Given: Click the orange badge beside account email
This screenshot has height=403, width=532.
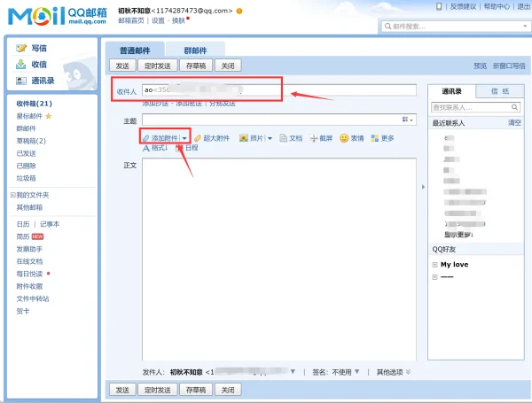Looking at the screenshot, I should (239, 12).
